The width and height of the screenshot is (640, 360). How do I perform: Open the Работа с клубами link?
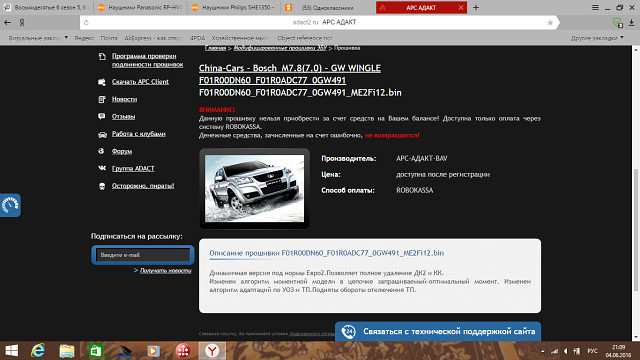pos(139,134)
